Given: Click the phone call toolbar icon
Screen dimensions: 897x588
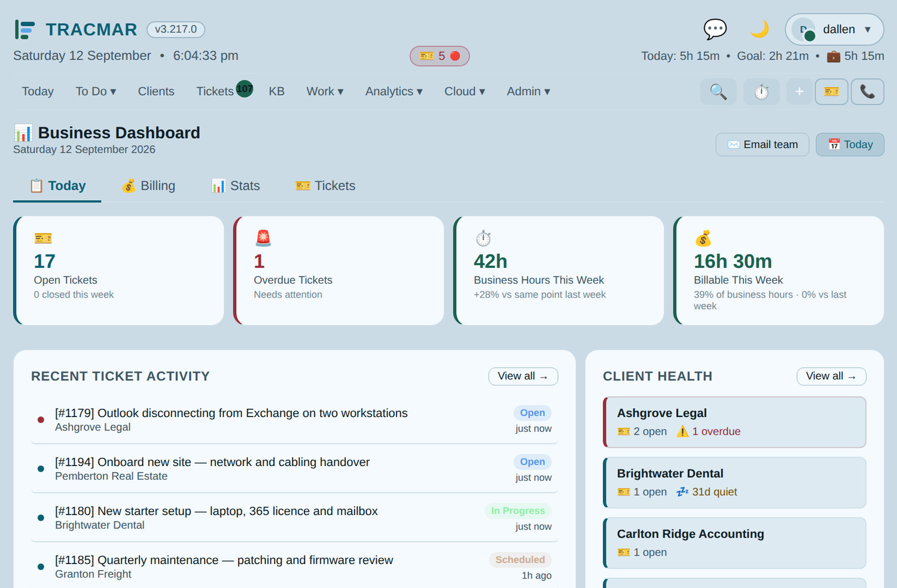Looking at the screenshot, I should point(867,92).
